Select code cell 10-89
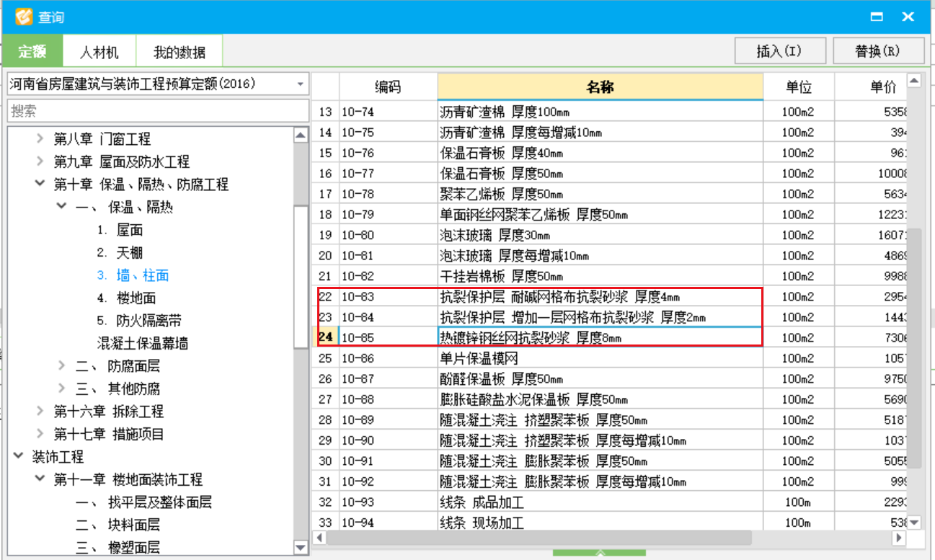The height and width of the screenshot is (560, 935). [x=388, y=420]
